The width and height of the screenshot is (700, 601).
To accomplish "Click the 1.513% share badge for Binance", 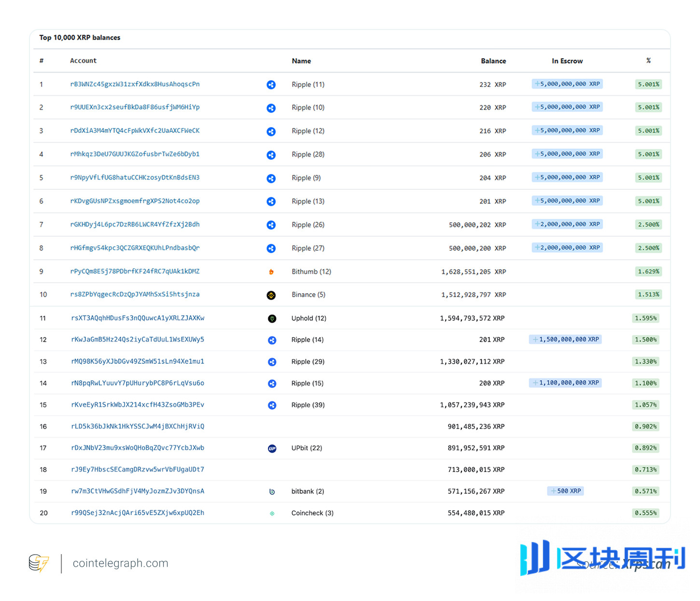I will tap(648, 295).
